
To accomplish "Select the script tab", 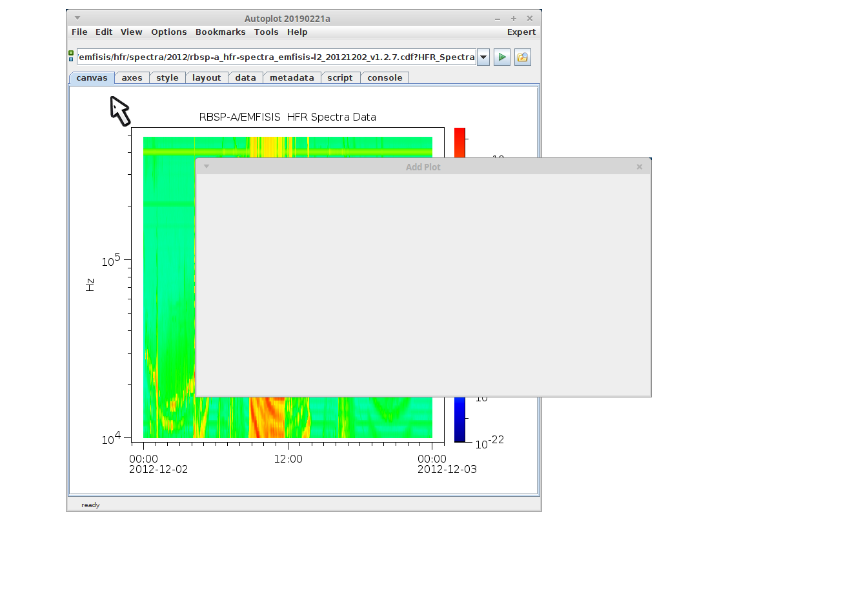I will (x=339, y=78).
